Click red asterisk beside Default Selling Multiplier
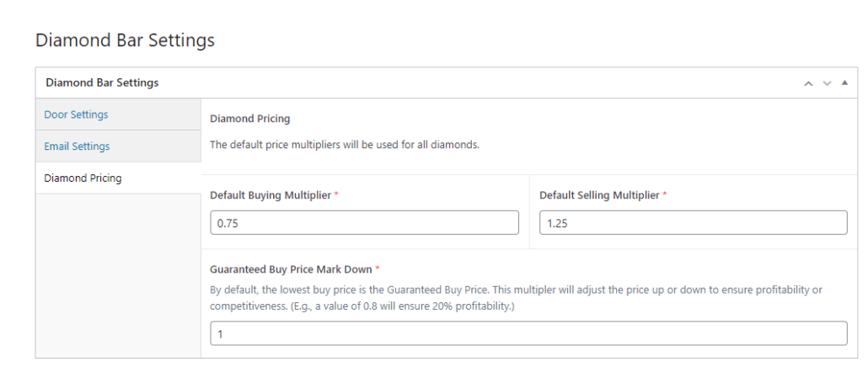The image size is (868, 383). [665, 195]
